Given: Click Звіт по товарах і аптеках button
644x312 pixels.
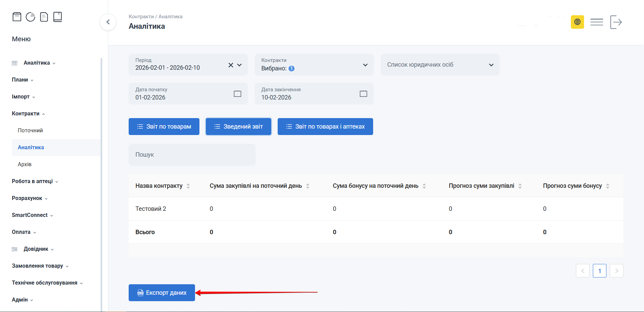Looking at the screenshot, I should click(x=325, y=127).
